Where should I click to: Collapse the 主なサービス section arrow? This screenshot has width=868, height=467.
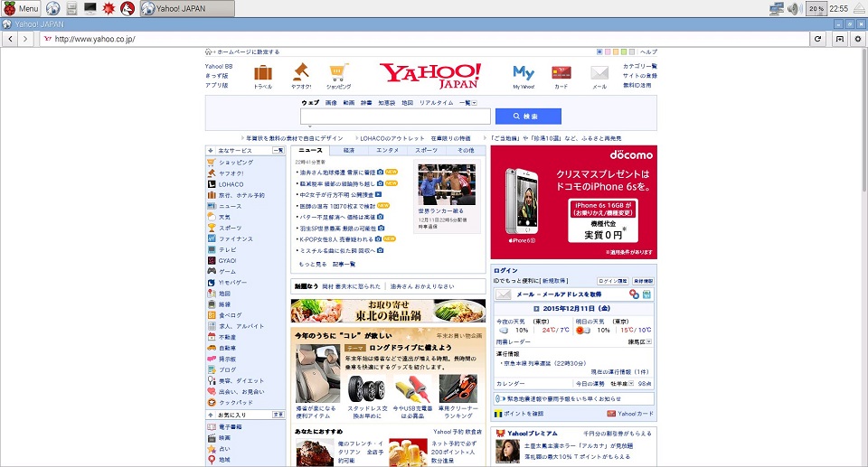(211, 151)
